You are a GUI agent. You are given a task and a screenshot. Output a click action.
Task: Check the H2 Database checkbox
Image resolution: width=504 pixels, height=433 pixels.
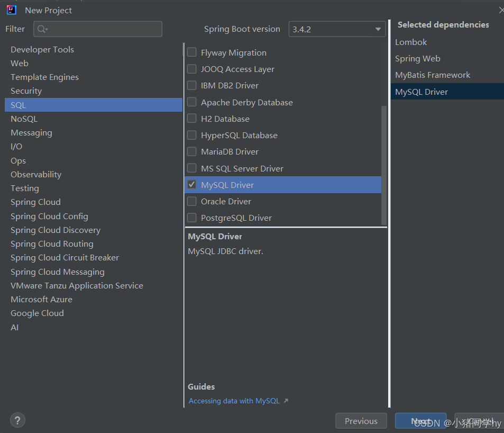click(191, 119)
